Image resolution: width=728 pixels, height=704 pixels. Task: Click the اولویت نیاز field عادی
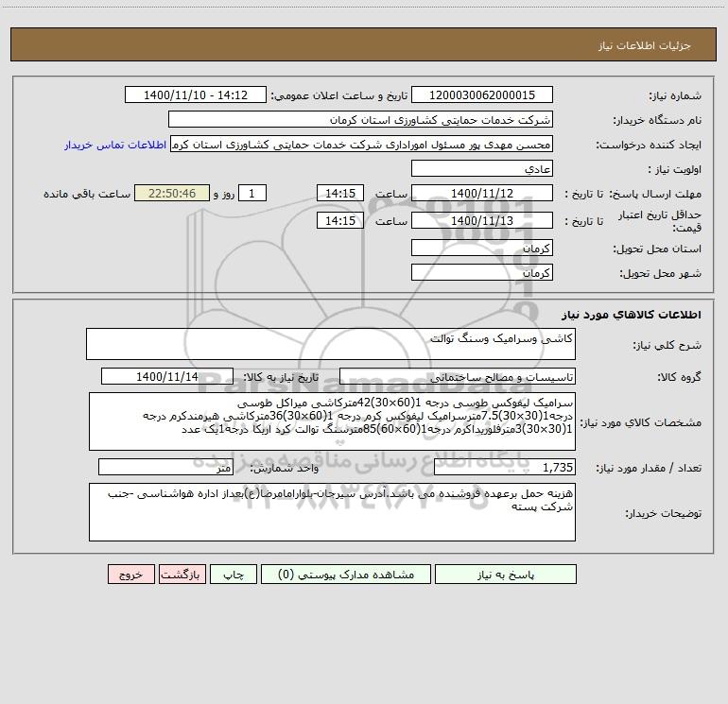tap(482, 169)
